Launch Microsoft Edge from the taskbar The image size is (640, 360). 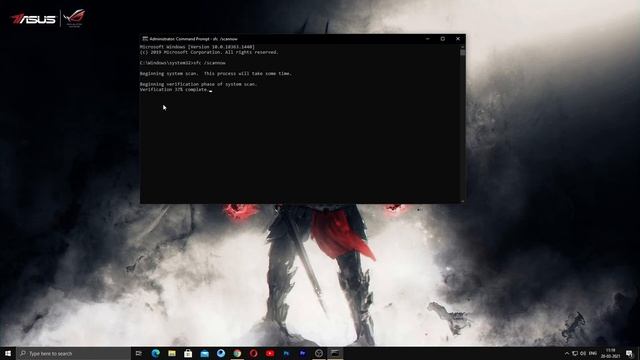[x=156, y=353]
